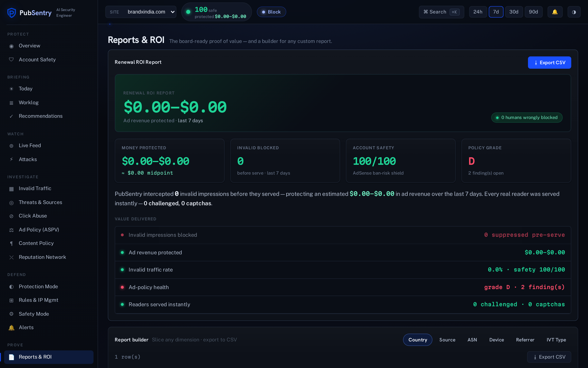Click the Policy Grade D card
This screenshot has height=368, width=588.
(516, 161)
